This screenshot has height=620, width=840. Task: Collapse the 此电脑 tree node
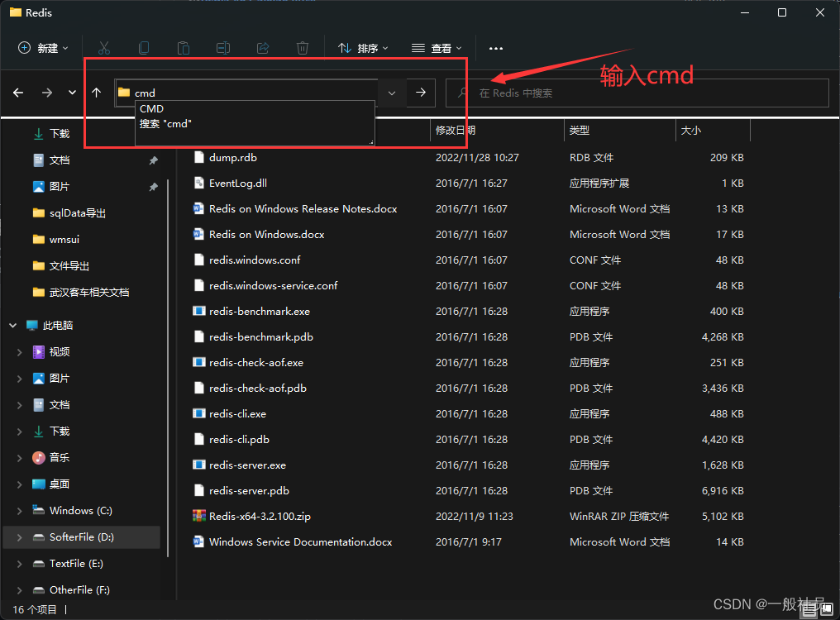click(13, 325)
